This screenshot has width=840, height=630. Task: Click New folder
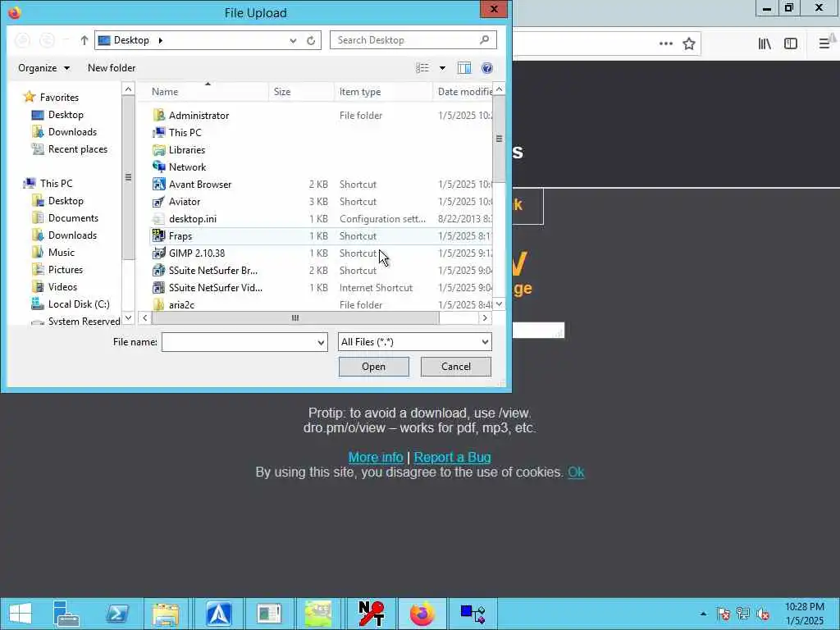coord(112,68)
